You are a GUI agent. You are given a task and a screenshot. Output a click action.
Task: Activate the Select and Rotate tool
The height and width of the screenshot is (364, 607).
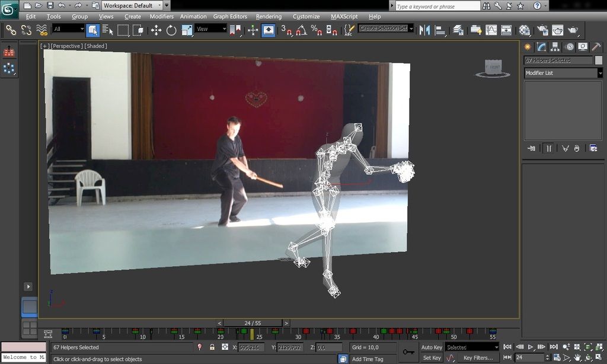[171, 30]
